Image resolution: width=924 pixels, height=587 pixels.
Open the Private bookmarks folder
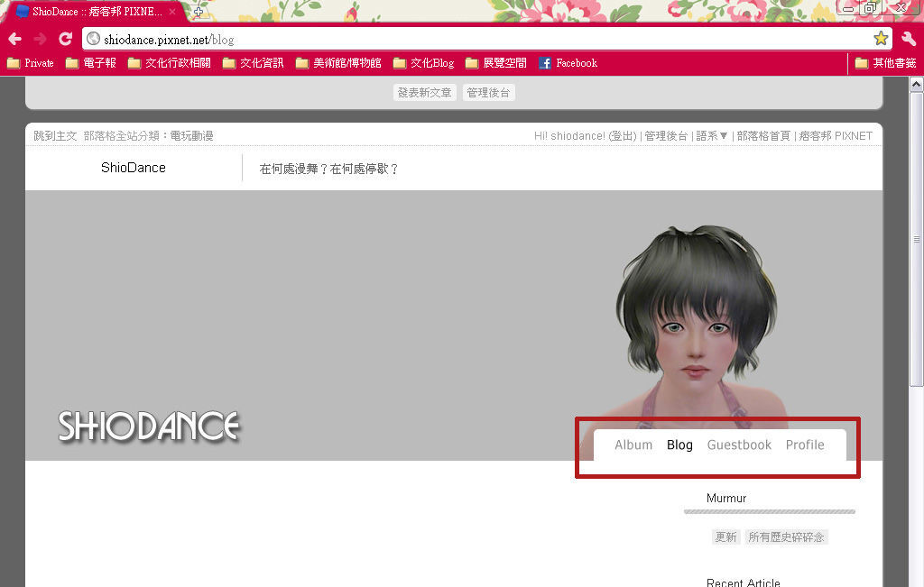[30, 63]
